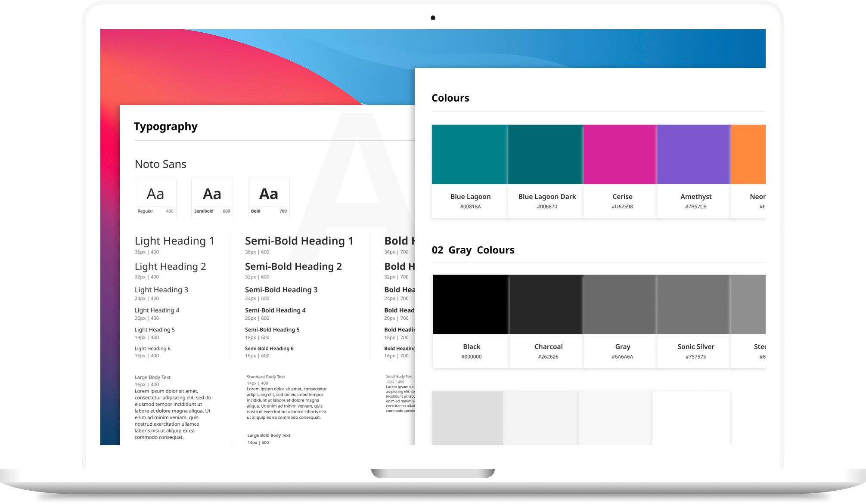Click the 'Noto Sans' font name

161,164
